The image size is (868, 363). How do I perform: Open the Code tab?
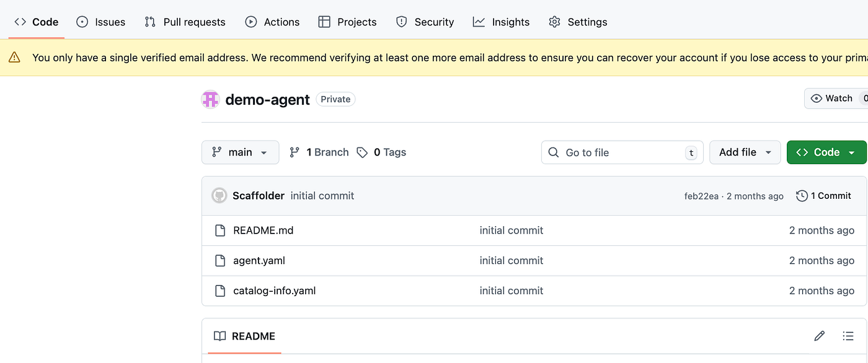point(37,22)
